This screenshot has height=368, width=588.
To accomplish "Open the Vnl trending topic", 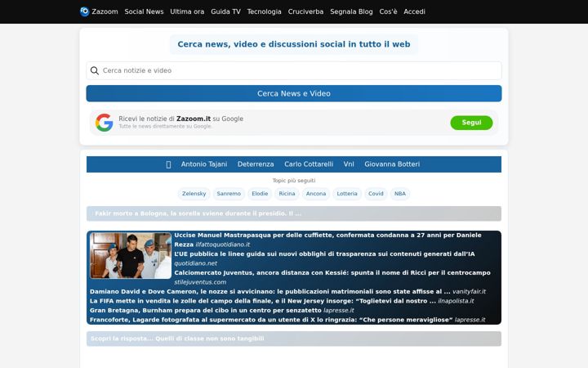I will click(349, 164).
